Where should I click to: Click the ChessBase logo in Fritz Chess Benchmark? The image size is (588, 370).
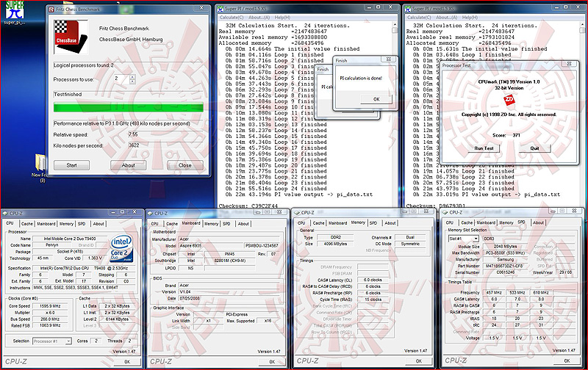(71, 37)
